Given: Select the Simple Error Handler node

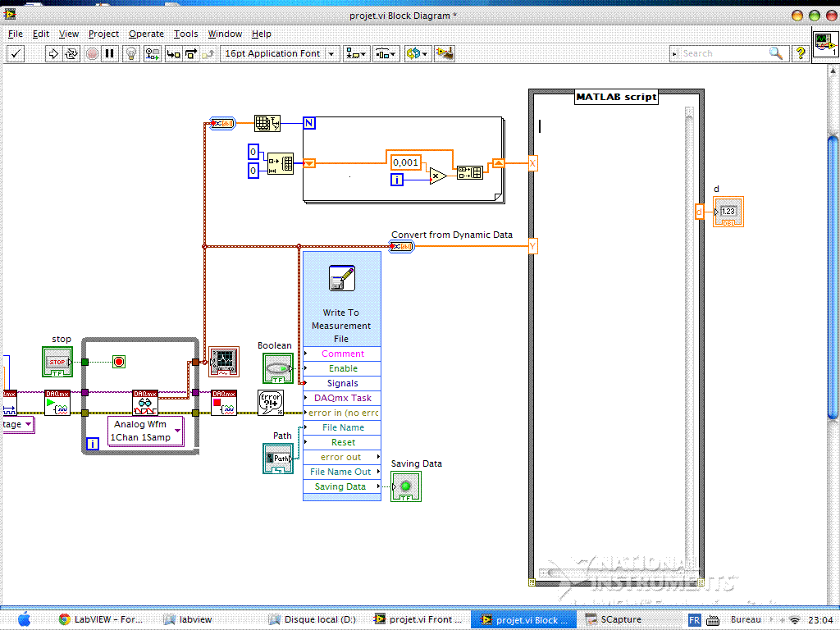Looking at the screenshot, I should pos(271,403).
